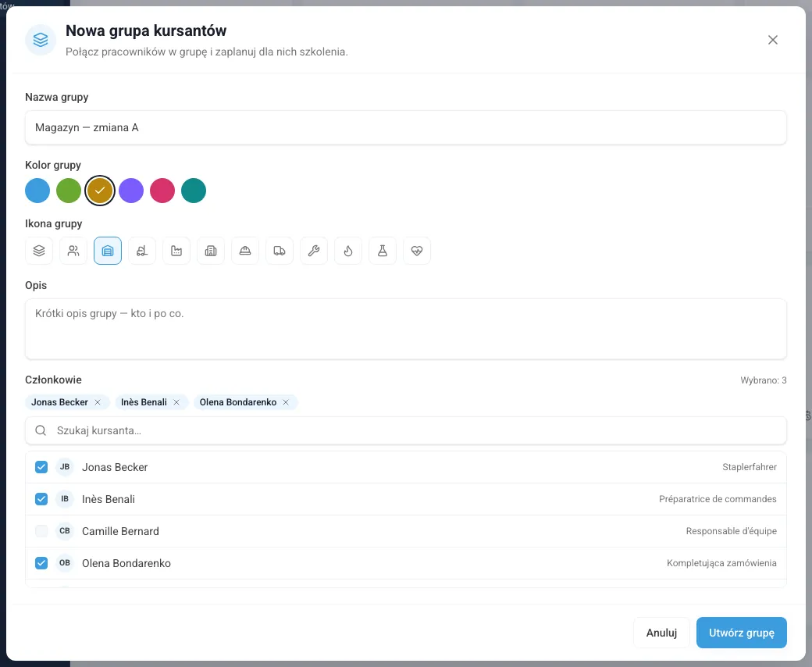Uncheck Jonas Becker in members list
The width and height of the screenshot is (812, 667).
[41, 467]
